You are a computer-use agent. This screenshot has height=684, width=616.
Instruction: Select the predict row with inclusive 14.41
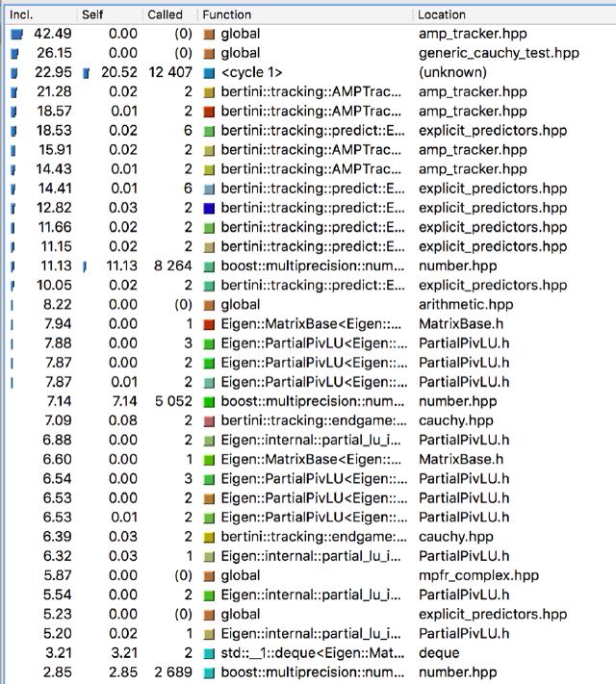pyautogui.click(x=310, y=189)
